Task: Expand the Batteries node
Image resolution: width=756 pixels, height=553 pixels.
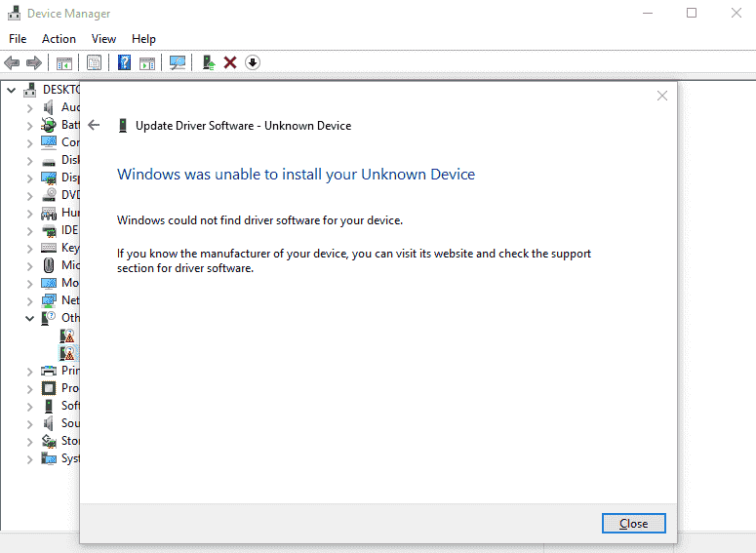Action: tap(30, 126)
